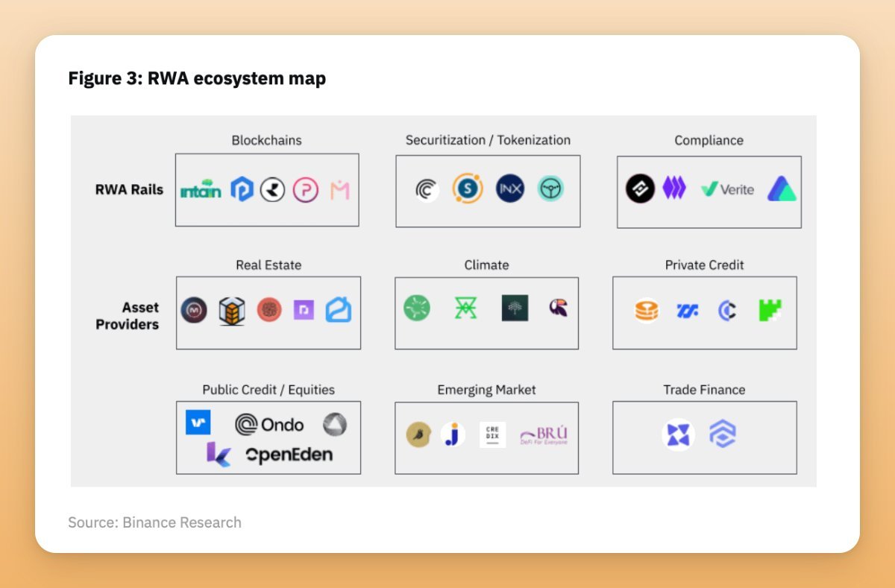This screenshot has height=588, width=895.
Task: Click the purple square logo in Real Estate
Action: click(x=304, y=310)
